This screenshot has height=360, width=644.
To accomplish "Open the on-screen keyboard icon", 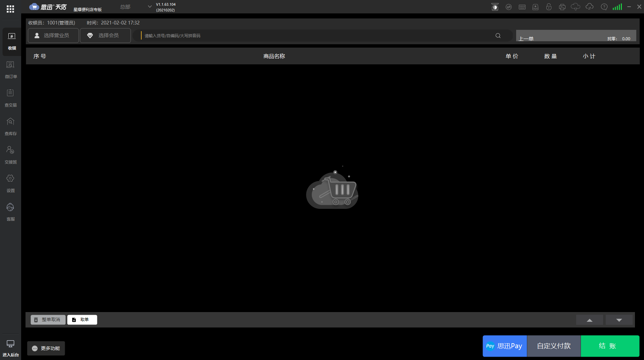I will pos(522,7).
